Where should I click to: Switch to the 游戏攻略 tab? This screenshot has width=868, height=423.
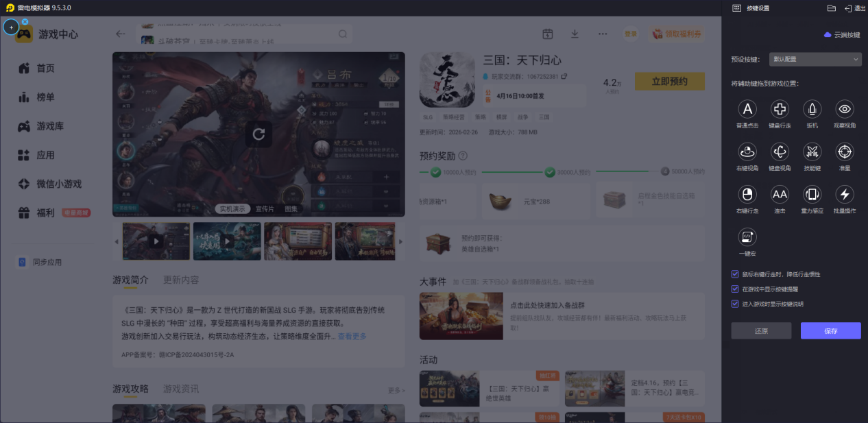tap(130, 389)
